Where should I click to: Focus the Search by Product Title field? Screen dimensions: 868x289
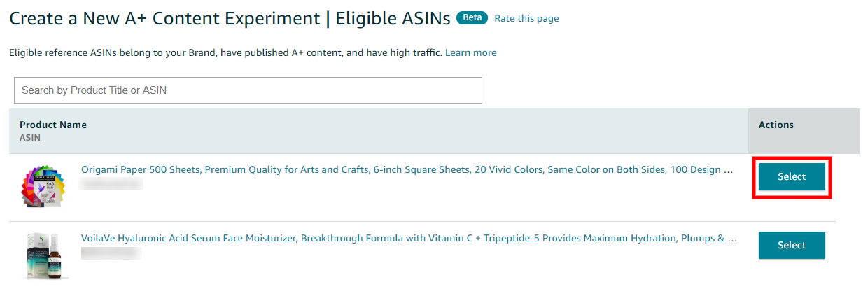click(x=248, y=90)
